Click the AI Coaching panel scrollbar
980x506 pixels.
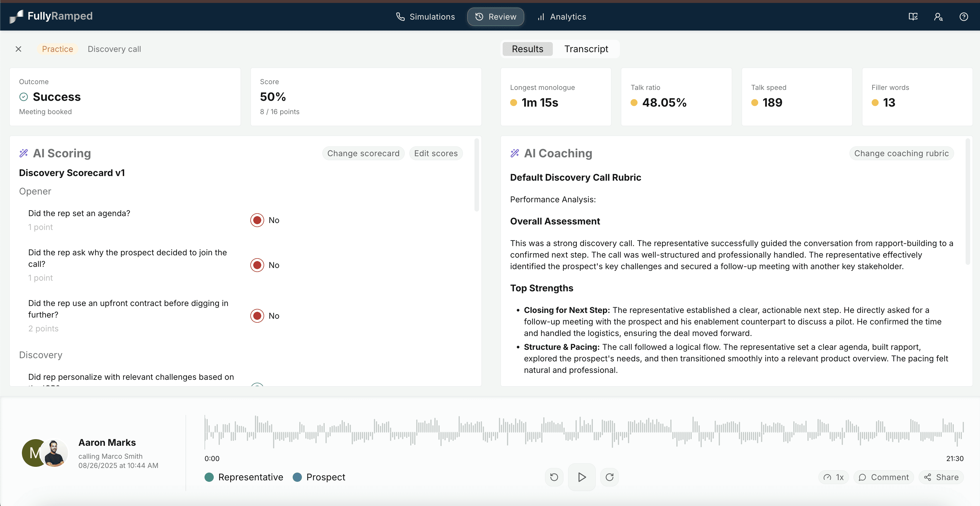[x=967, y=202]
